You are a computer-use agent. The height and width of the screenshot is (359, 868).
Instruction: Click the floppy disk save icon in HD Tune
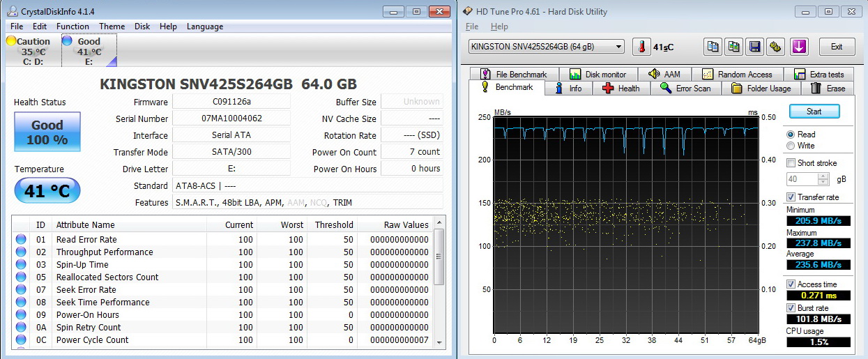754,47
